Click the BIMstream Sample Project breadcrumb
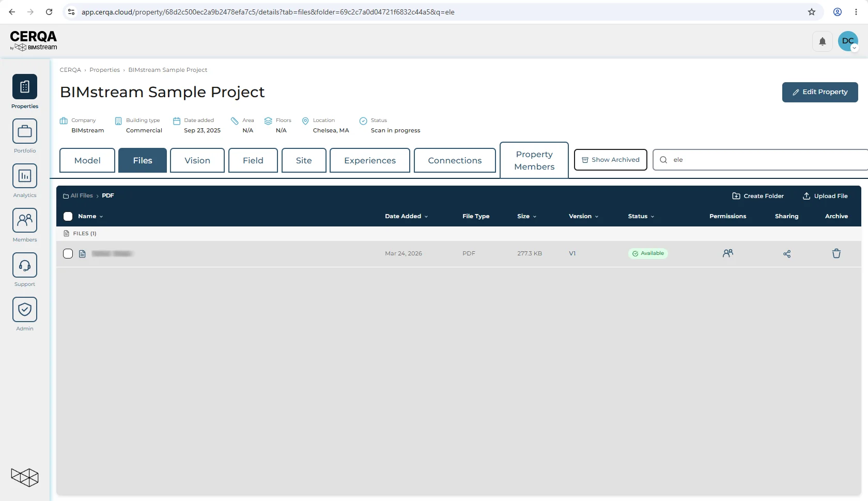The image size is (868, 501). click(168, 70)
